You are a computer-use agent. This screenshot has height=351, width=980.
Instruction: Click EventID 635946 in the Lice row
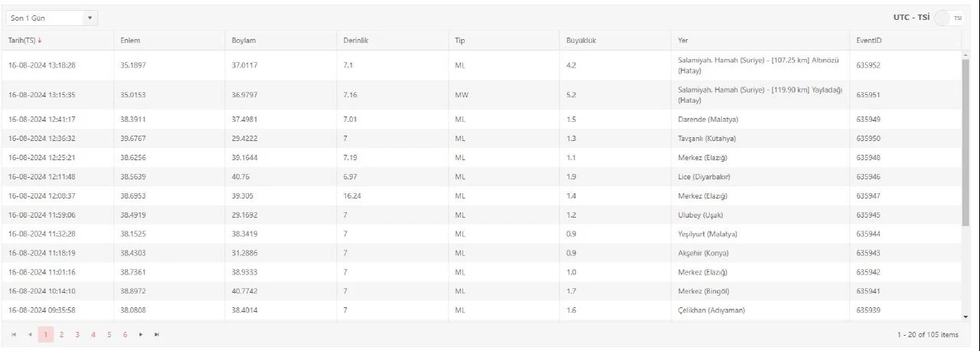pos(868,177)
